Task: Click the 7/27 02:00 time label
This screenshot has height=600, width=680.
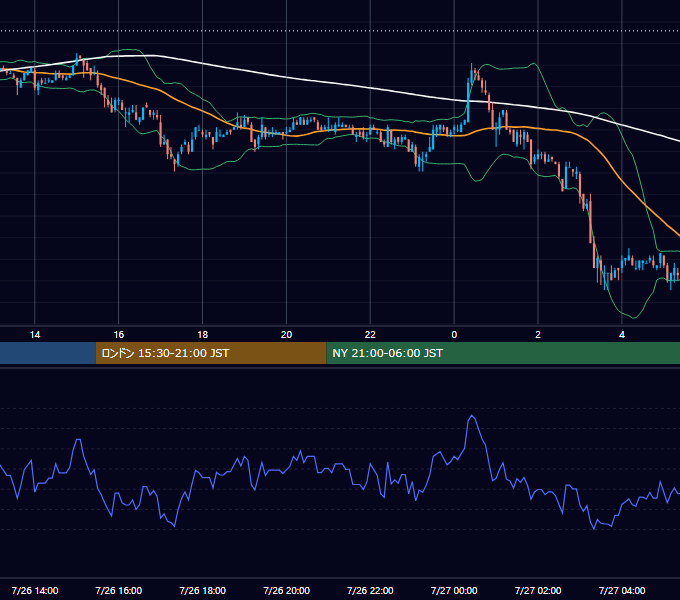Action: pyautogui.click(x=538, y=590)
